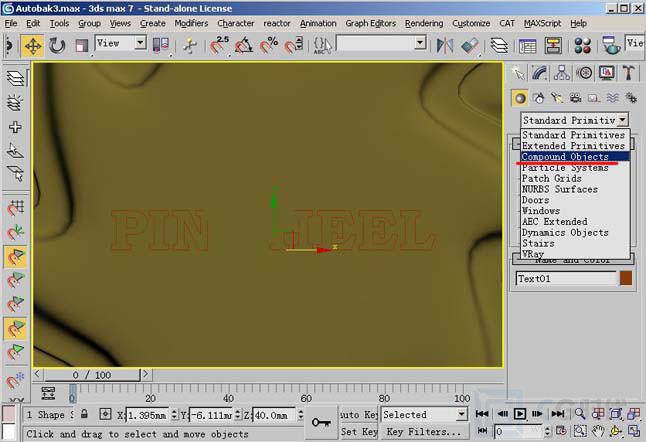The height and width of the screenshot is (442, 646).
Task: Click the Align tool icon
Action: coord(469,45)
